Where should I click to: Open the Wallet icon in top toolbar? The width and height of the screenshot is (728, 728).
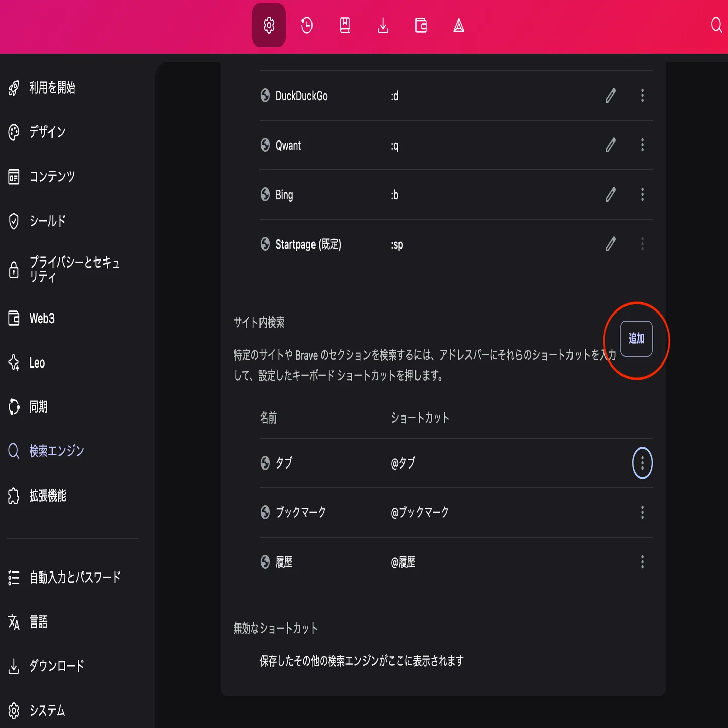point(421,25)
